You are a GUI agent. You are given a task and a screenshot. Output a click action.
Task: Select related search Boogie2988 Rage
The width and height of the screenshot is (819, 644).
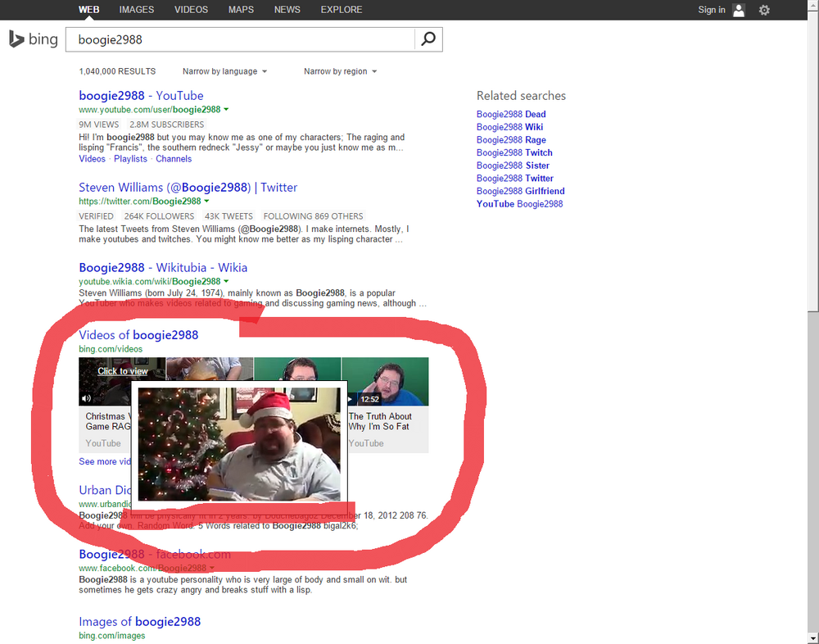[511, 140]
